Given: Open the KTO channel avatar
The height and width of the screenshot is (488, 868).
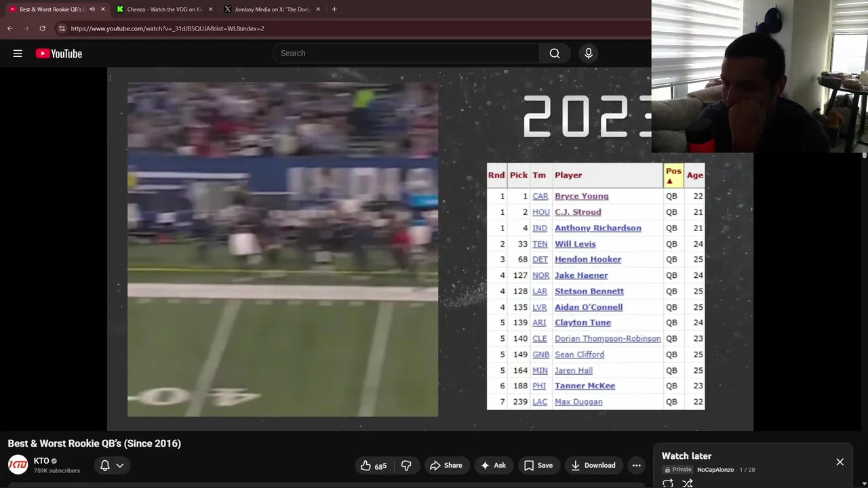Looking at the screenshot, I should pos(18,465).
